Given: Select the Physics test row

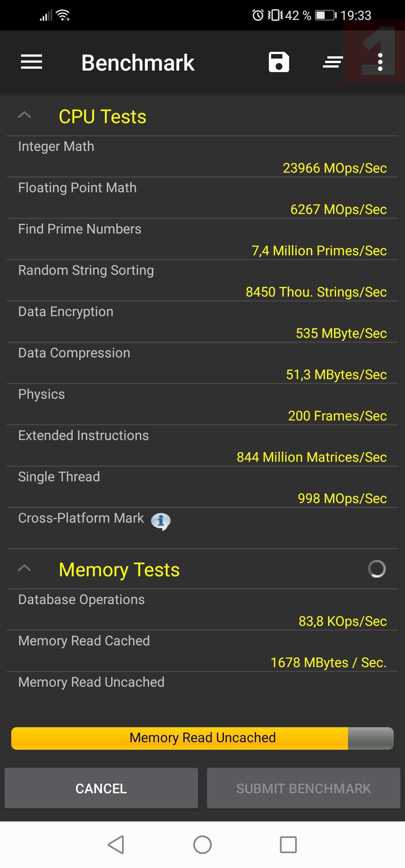Looking at the screenshot, I should [202, 405].
